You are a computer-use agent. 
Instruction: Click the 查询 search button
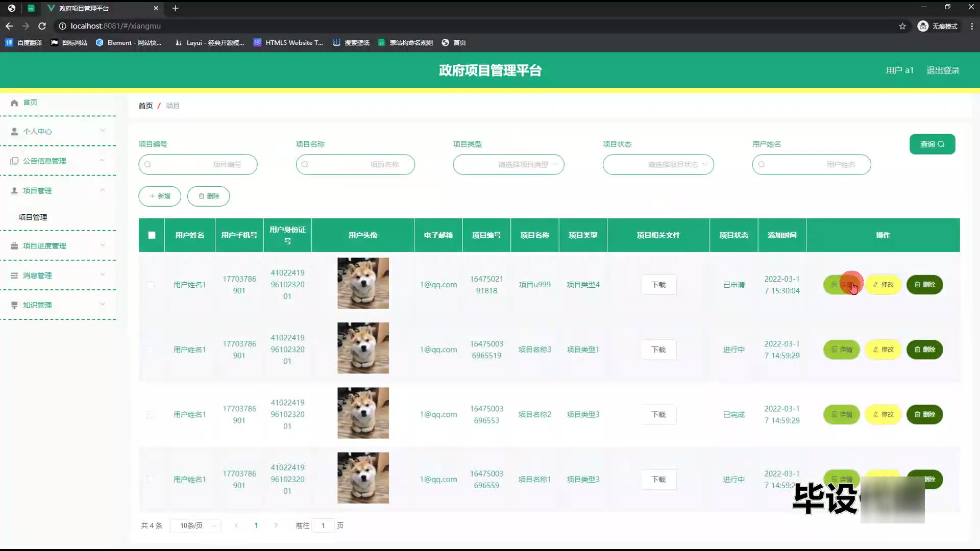[x=932, y=144]
